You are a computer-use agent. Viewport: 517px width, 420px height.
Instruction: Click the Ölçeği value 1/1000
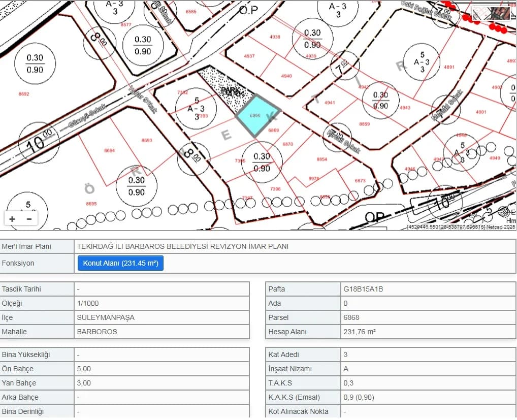[88, 303]
